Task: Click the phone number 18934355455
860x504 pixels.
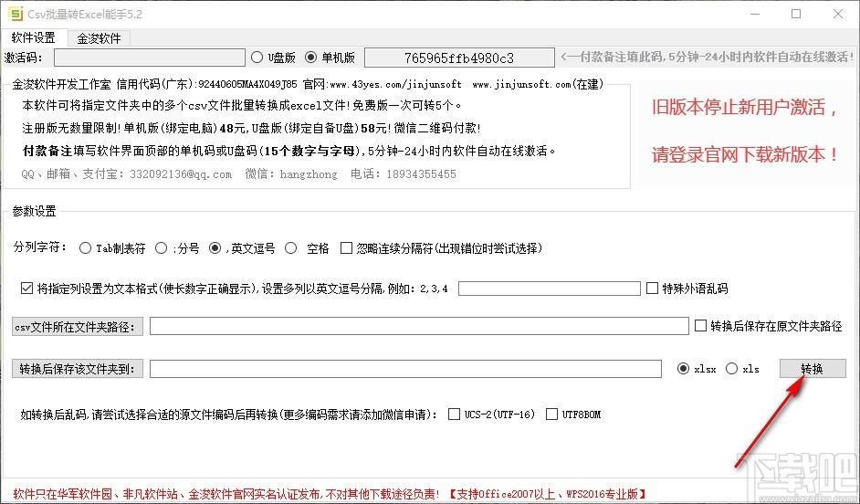Action: [421, 174]
